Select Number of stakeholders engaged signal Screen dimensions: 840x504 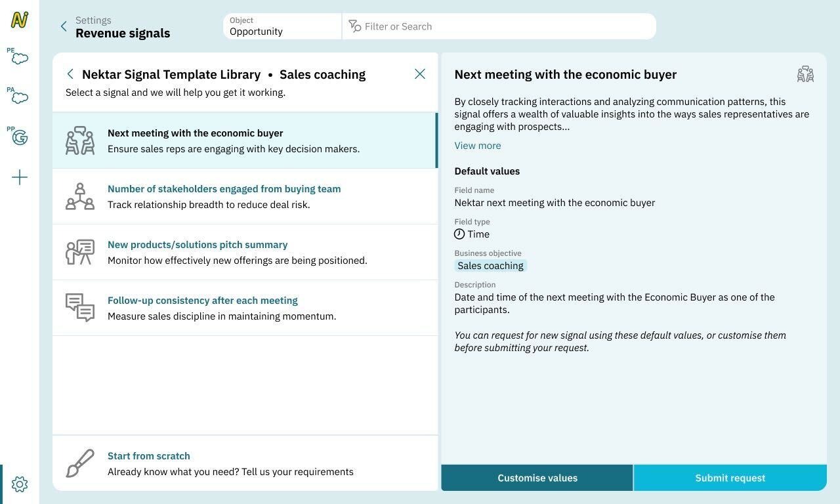[224, 189]
